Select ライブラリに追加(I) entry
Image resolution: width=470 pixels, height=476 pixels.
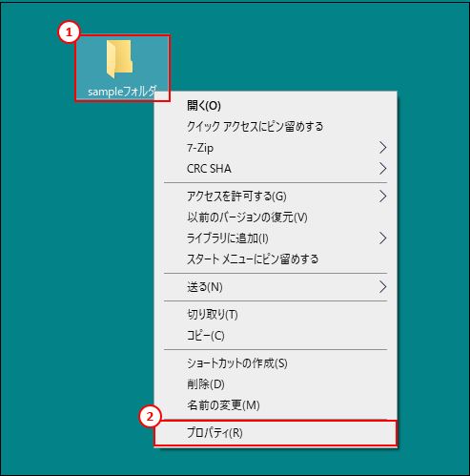pyautogui.click(x=276, y=238)
